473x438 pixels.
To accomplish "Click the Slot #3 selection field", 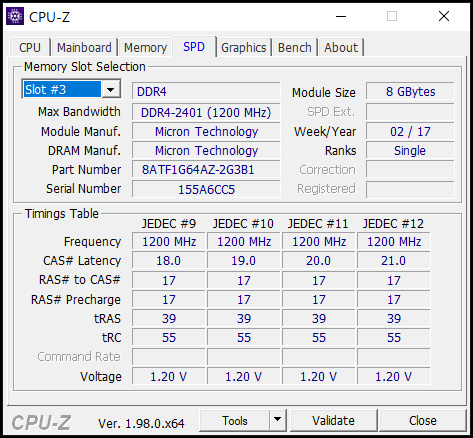I will pos(62,89).
